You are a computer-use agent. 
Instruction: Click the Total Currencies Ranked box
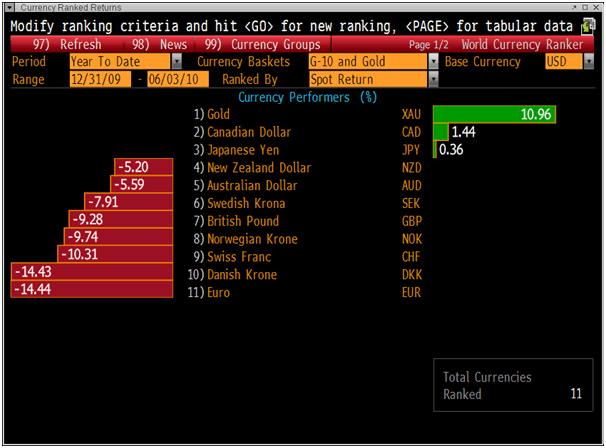(512, 385)
